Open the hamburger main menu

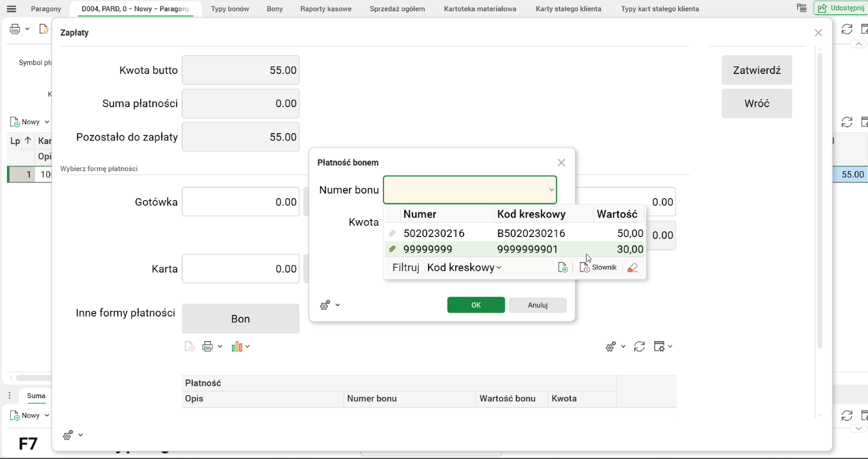(11, 9)
